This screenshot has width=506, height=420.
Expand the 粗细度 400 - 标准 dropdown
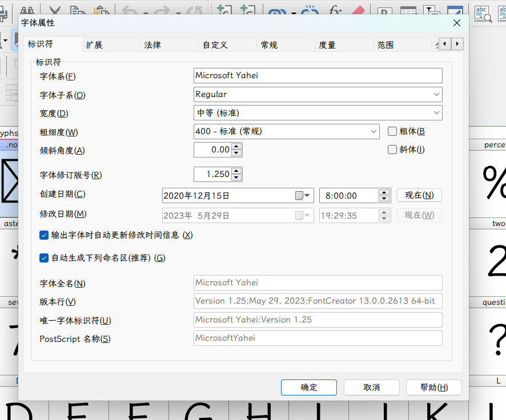point(374,131)
